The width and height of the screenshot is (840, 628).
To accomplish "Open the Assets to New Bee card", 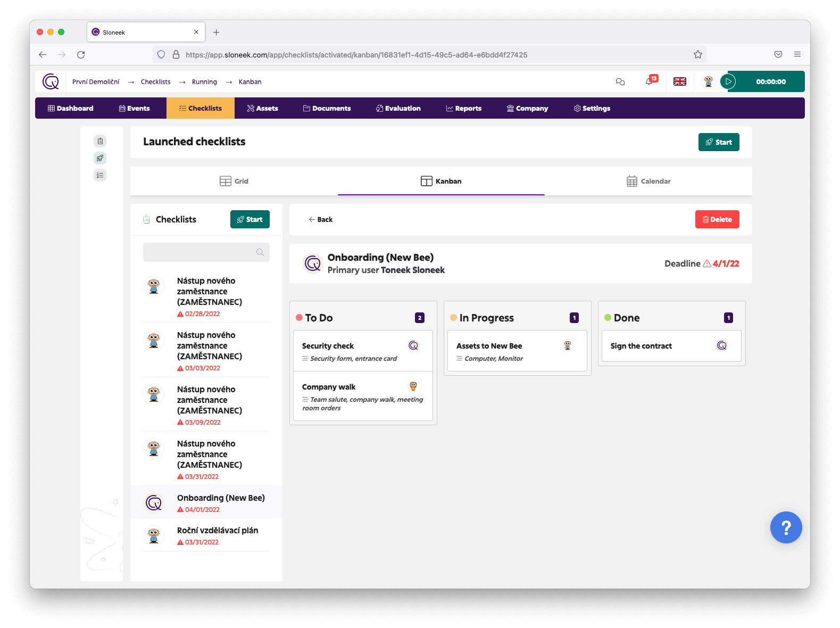I will [x=518, y=351].
